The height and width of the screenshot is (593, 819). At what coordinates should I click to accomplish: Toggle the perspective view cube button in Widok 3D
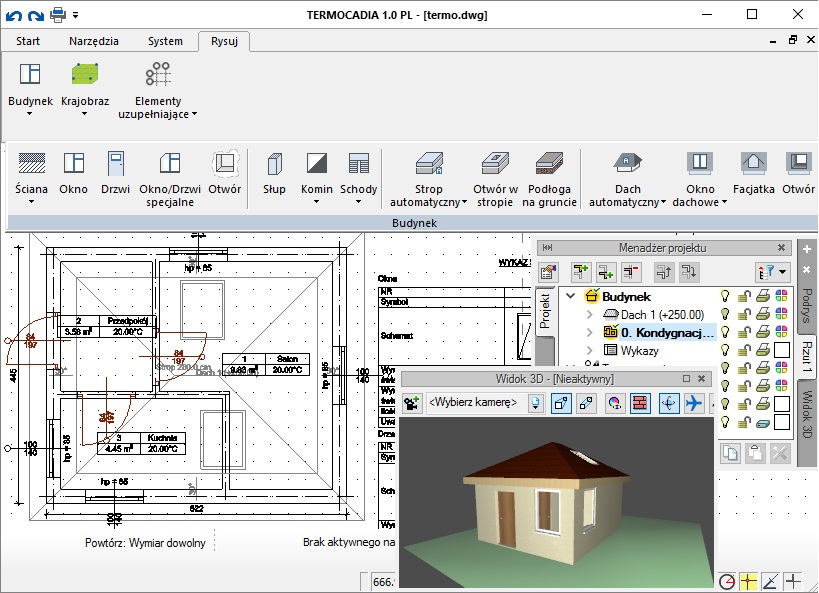coord(561,403)
